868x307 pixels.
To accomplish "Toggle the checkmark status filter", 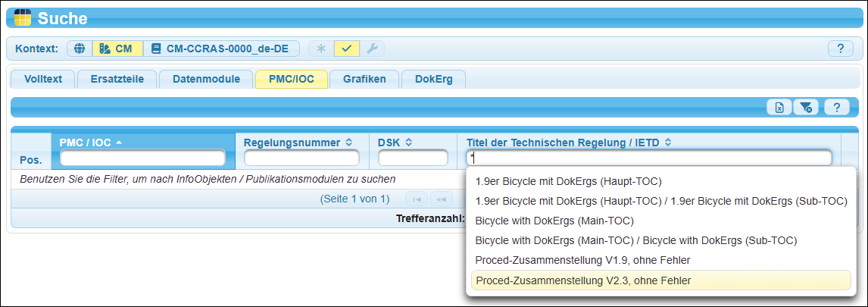I will (x=346, y=49).
